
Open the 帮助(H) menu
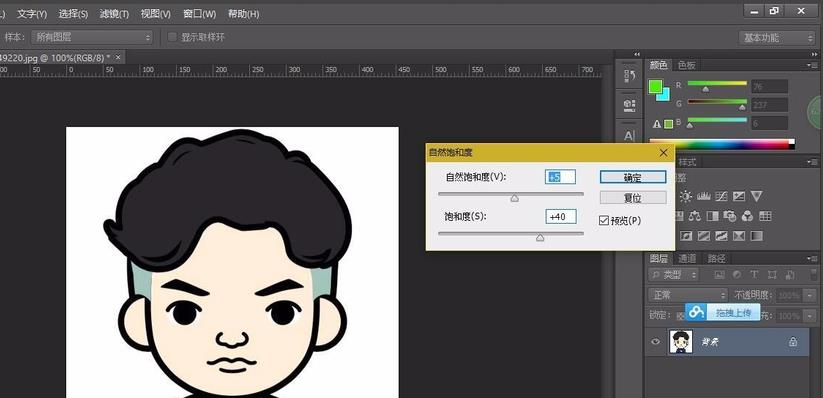244,14
